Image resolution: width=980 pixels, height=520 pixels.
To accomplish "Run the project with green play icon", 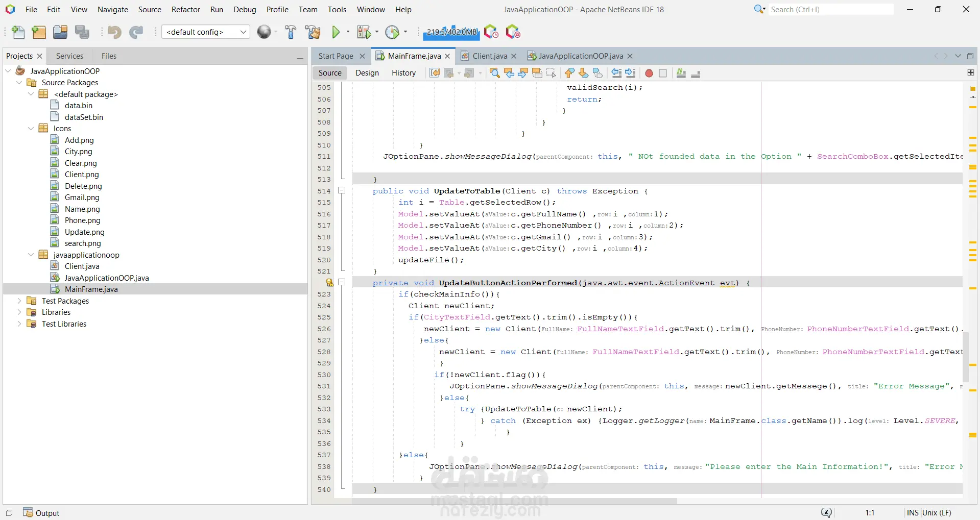I will click(336, 32).
